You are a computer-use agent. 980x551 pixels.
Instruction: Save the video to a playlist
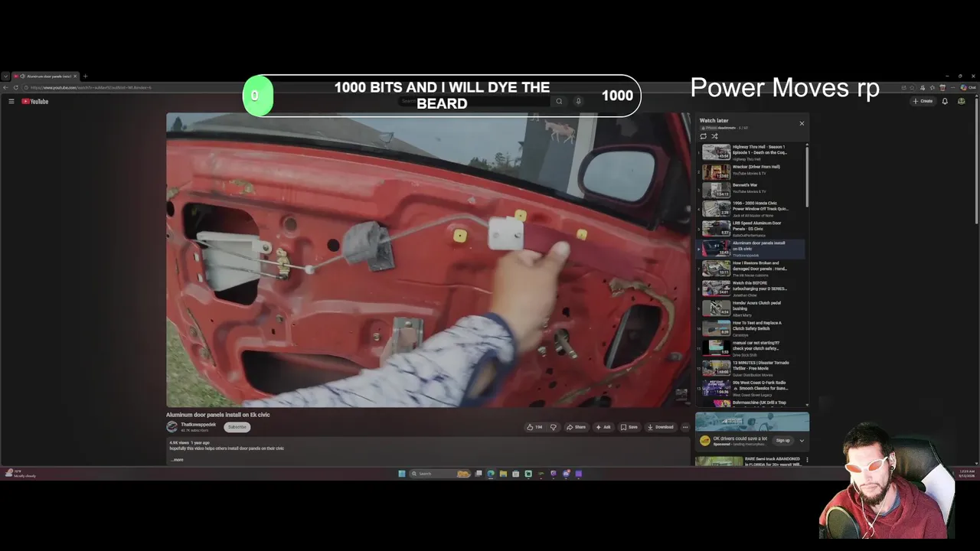[x=629, y=427]
